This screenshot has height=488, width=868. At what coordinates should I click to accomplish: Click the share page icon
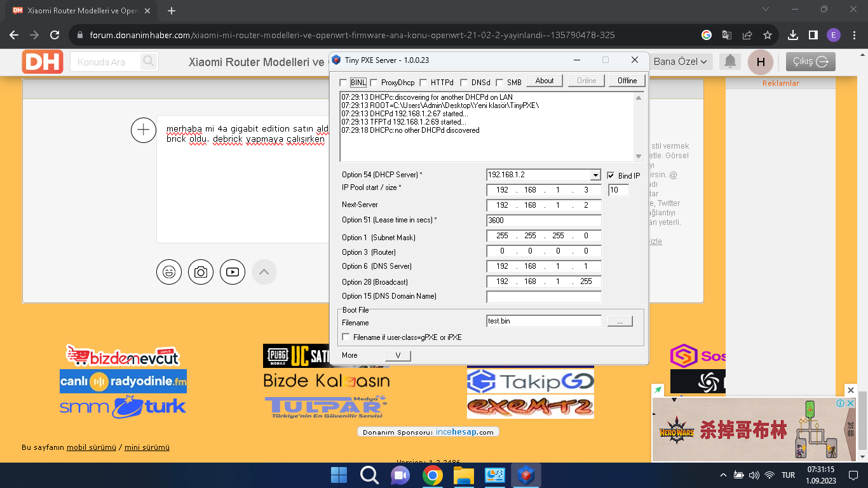click(747, 35)
